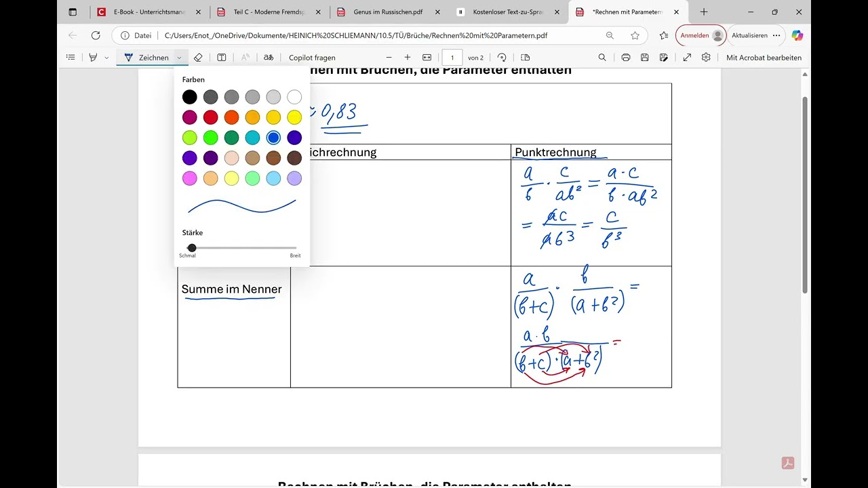This screenshot has width=868, height=488.
Task: Click Mit Acrobat bearbeiten
Action: [764, 58]
